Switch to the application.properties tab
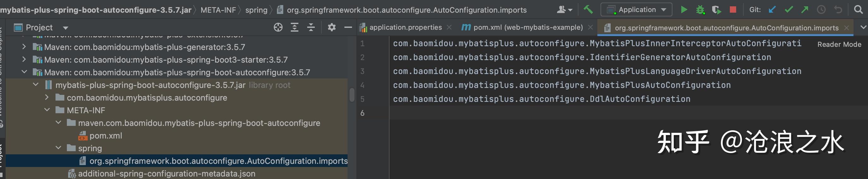This screenshot has height=179, width=868. (x=405, y=28)
